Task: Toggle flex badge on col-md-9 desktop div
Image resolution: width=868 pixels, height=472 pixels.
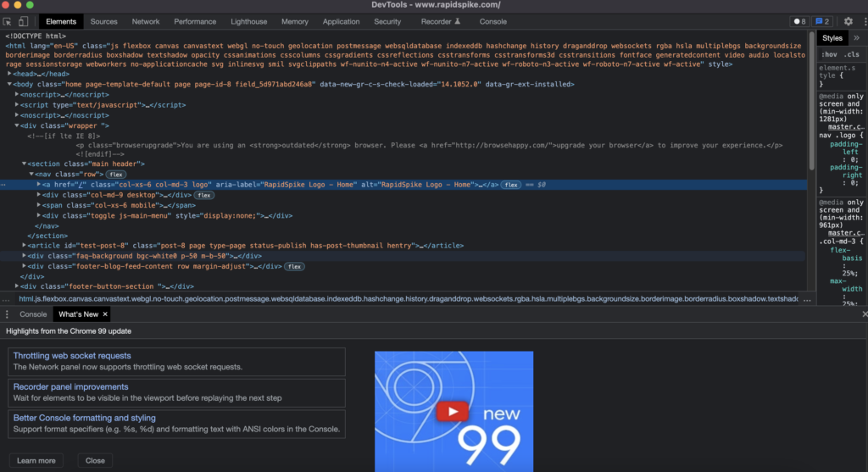Action: [203, 196]
